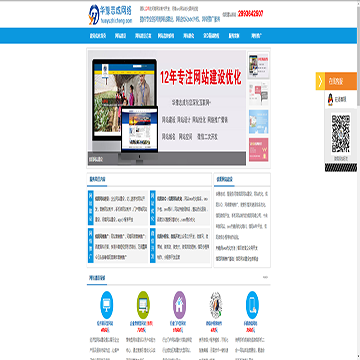Open the huayuzhicheng.com logo text link
Screen dimensions: 360x360
tap(116, 20)
